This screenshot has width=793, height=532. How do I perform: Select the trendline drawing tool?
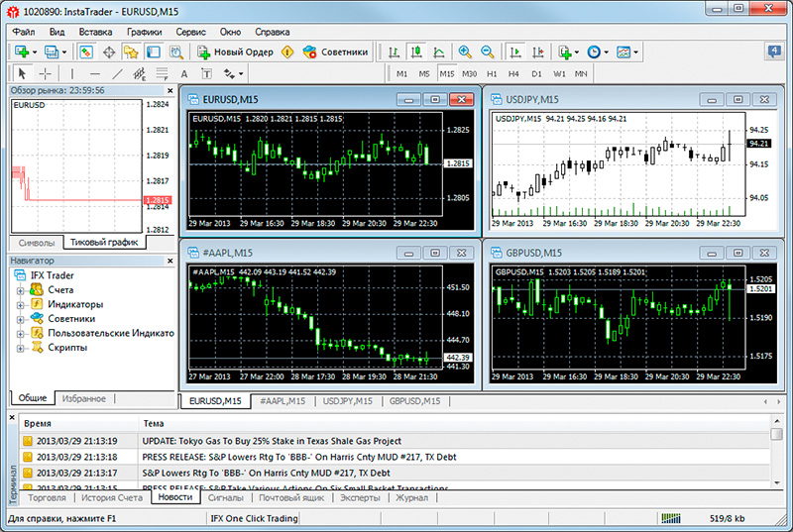[x=118, y=73]
